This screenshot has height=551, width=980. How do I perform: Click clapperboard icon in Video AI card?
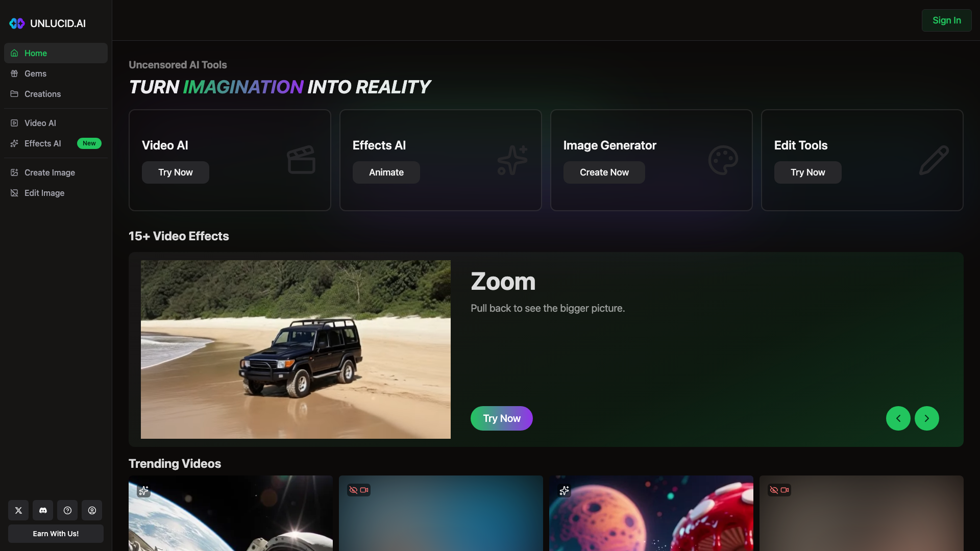301,160
